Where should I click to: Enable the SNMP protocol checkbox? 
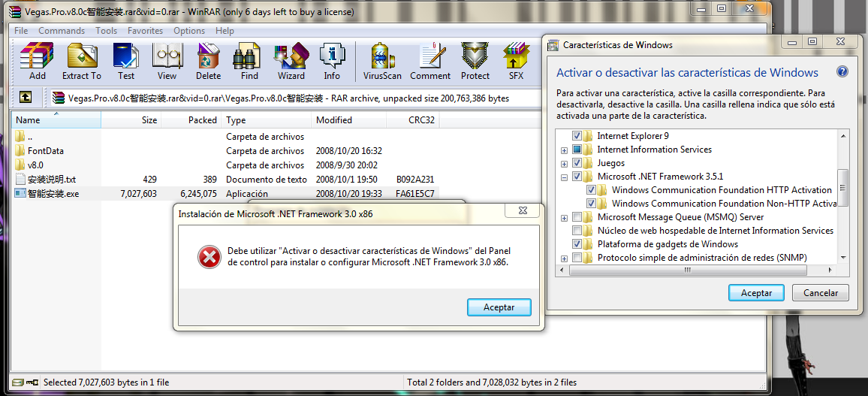[x=577, y=258]
